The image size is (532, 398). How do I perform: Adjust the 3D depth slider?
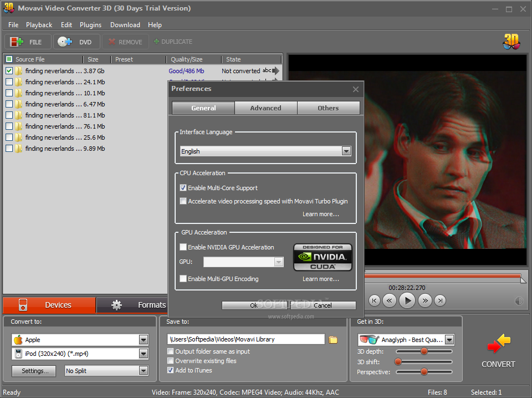(x=424, y=351)
